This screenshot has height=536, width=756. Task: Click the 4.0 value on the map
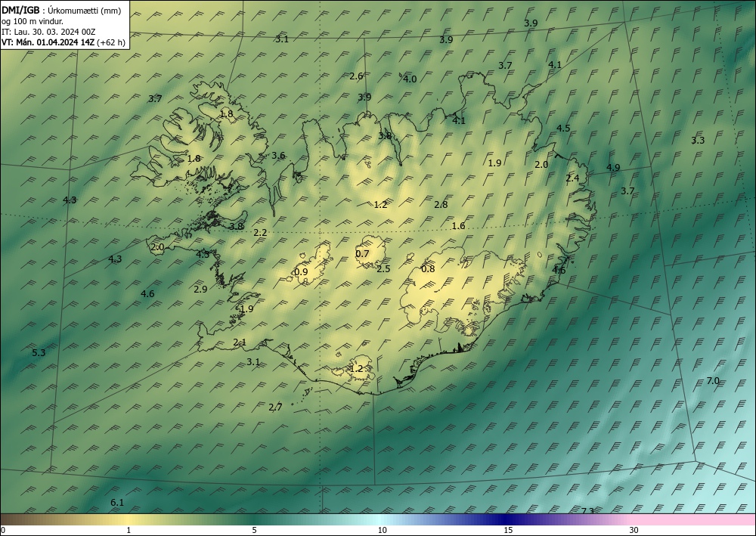(x=410, y=79)
